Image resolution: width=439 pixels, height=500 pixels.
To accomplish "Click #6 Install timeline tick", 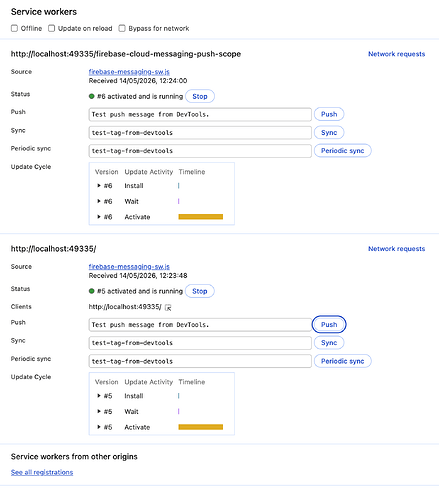I will (179, 186).
